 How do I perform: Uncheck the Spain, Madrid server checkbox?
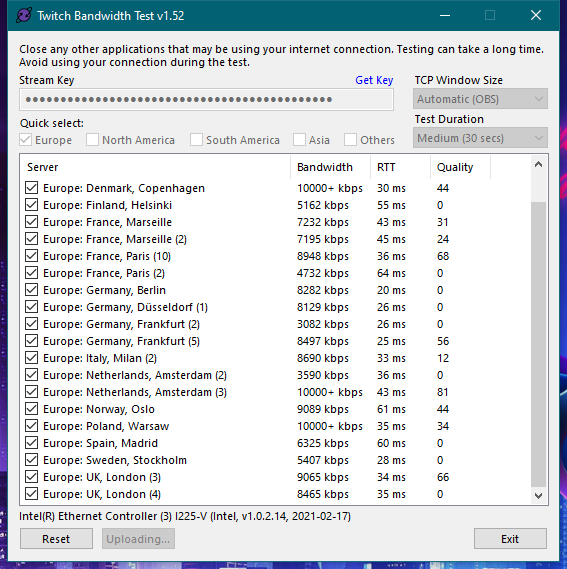tap(32, 443)
